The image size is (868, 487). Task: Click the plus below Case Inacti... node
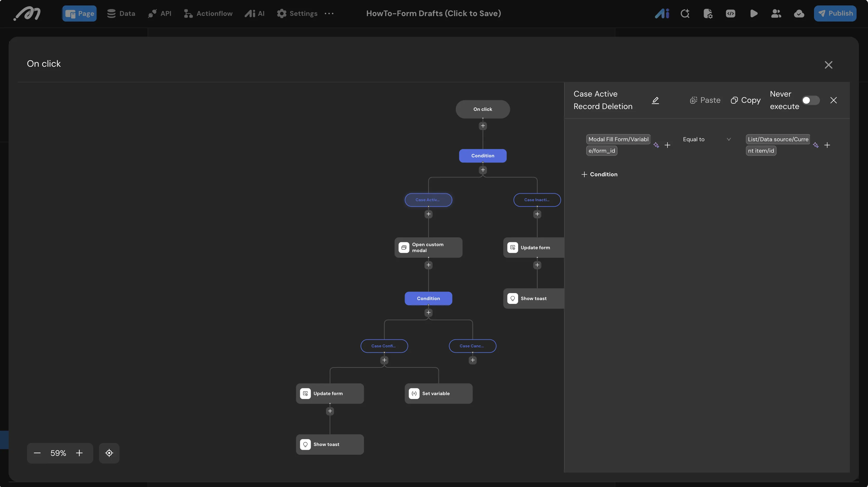point(537,214)
